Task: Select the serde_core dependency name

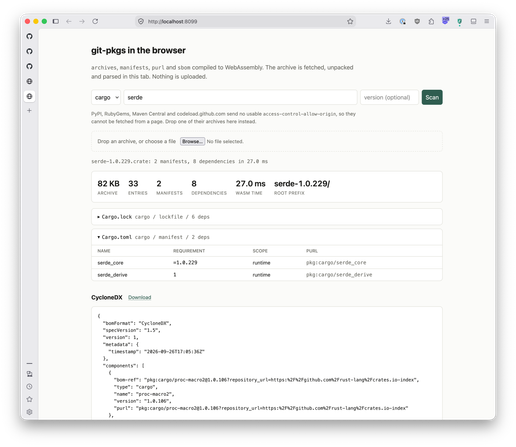Action: (110, 263)
